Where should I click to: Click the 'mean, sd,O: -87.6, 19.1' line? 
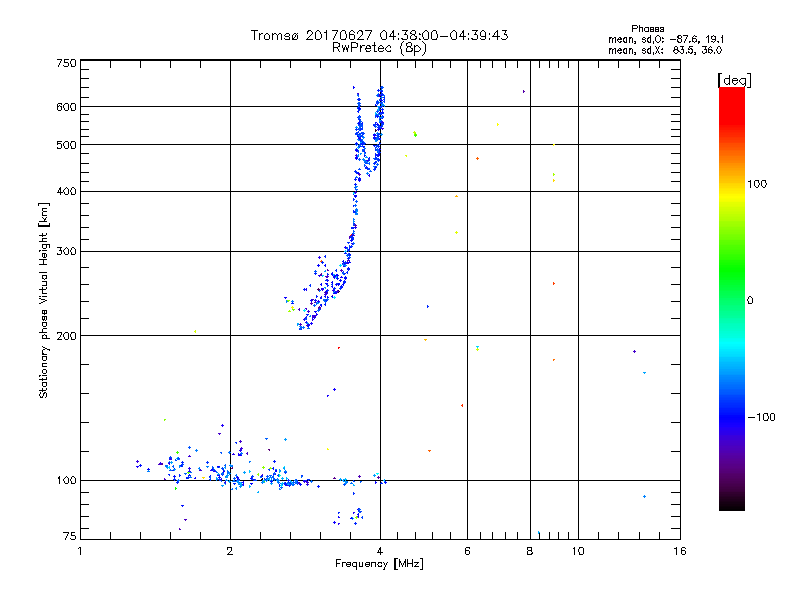click(666, 39)
